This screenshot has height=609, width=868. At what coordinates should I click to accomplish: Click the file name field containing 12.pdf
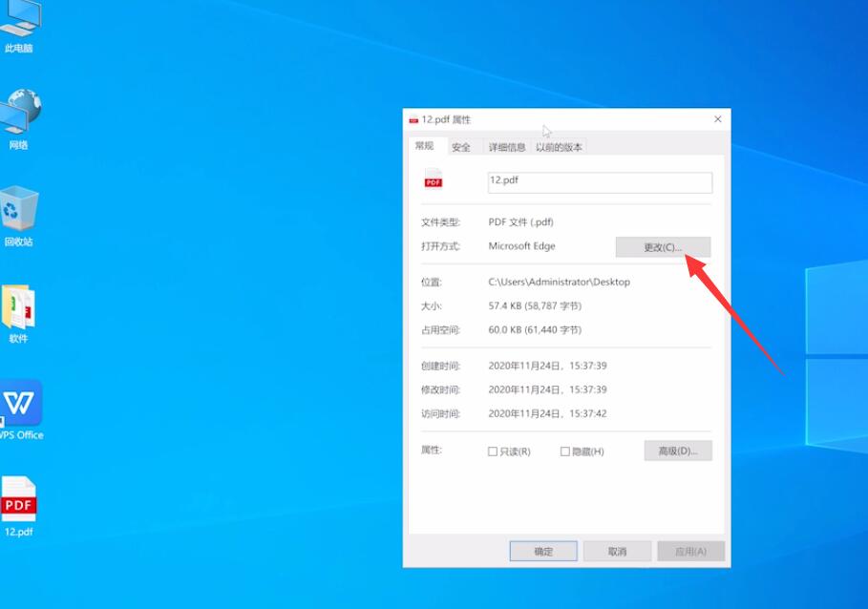tap(600, 182)
